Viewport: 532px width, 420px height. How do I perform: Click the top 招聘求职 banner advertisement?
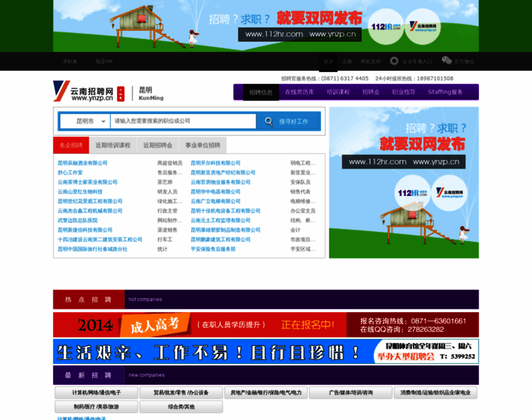pos(266,26)
